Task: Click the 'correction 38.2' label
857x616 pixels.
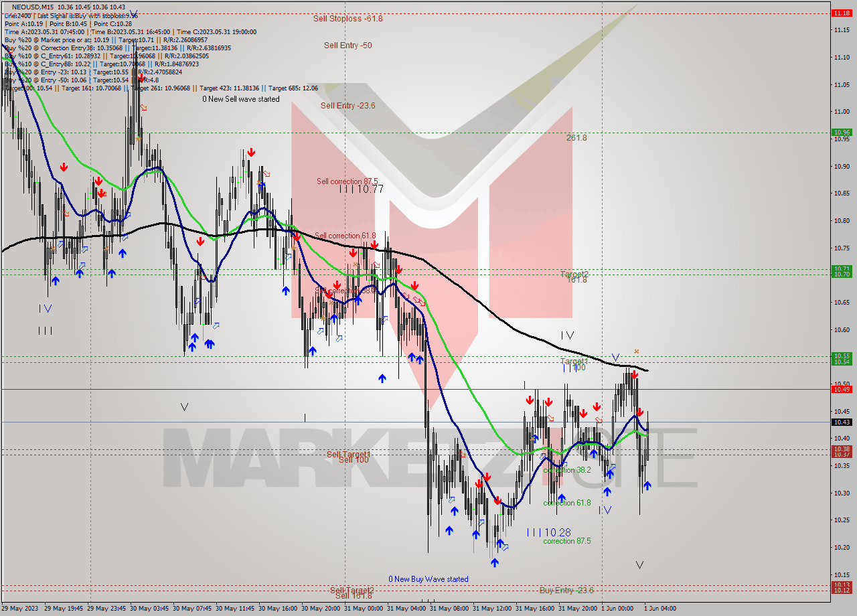Action: (x=567, y=470)
